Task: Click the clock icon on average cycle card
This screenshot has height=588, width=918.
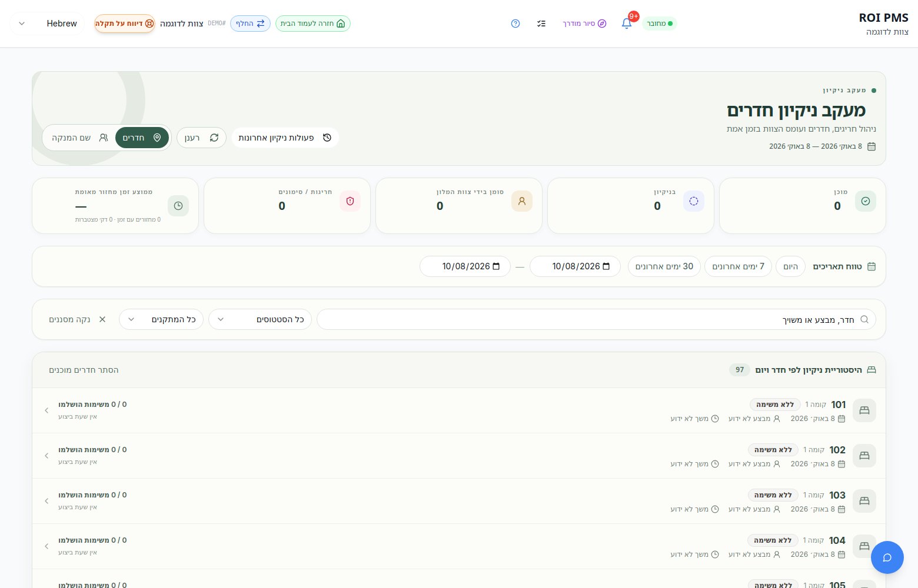Action: pyautogui.click(x=178, y=206)
